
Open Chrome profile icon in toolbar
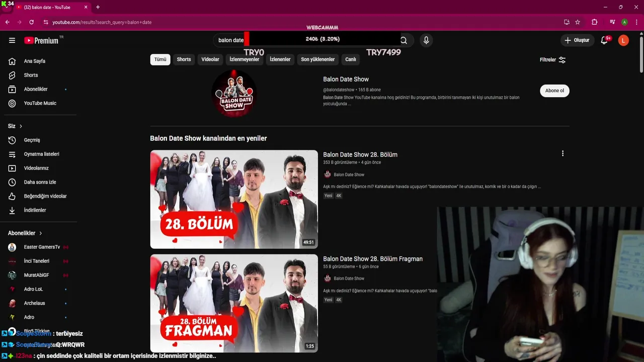(x=624, y=22)
